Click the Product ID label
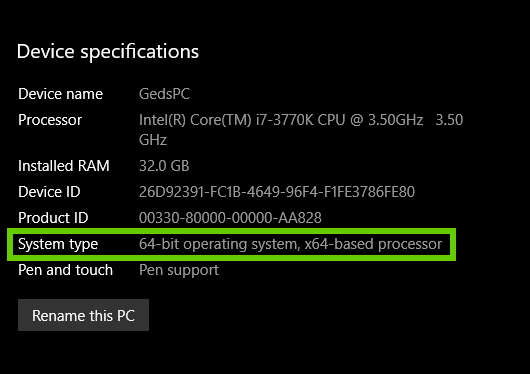This screenshot has width=530, height=374. [x=53, y=217]
